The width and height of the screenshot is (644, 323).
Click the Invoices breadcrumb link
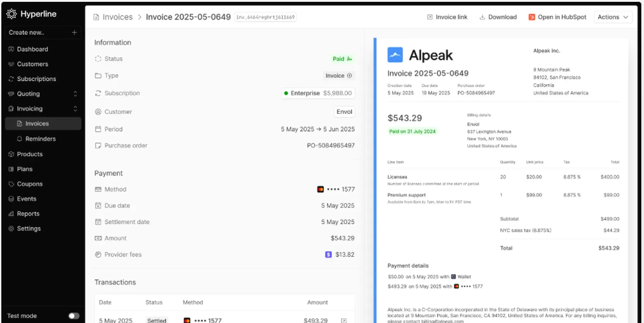click(117, 17)
